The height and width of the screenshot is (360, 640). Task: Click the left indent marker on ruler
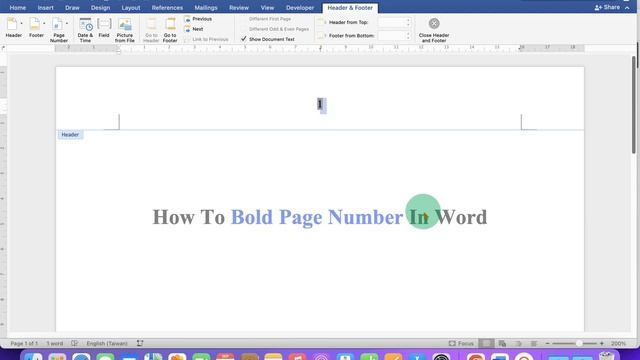[x=119, y=50]
